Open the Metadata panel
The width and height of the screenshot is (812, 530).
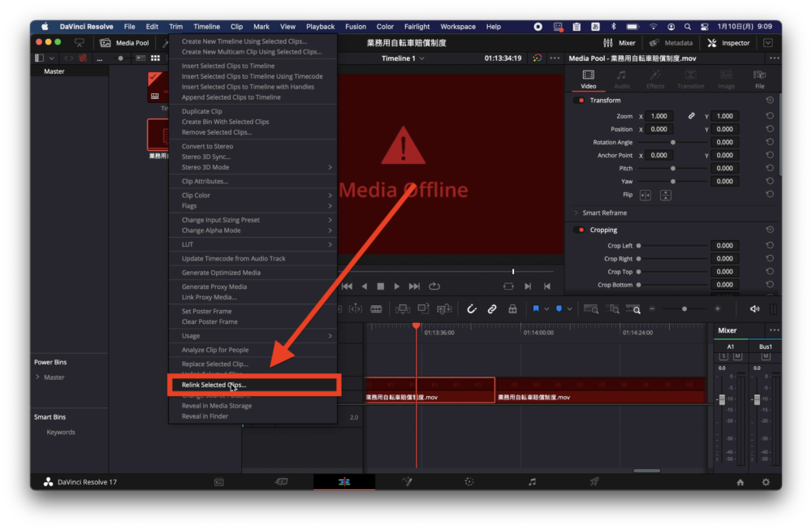(671, 43)
